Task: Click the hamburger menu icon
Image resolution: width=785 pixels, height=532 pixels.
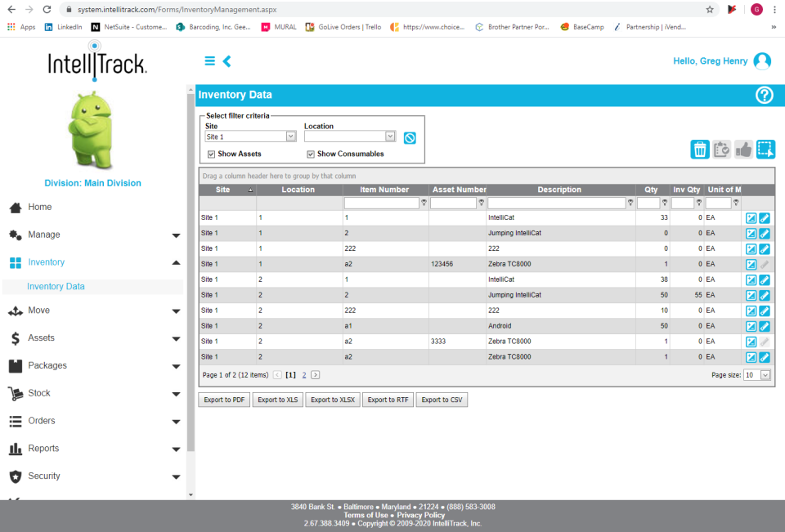Action: click(210, 61)
